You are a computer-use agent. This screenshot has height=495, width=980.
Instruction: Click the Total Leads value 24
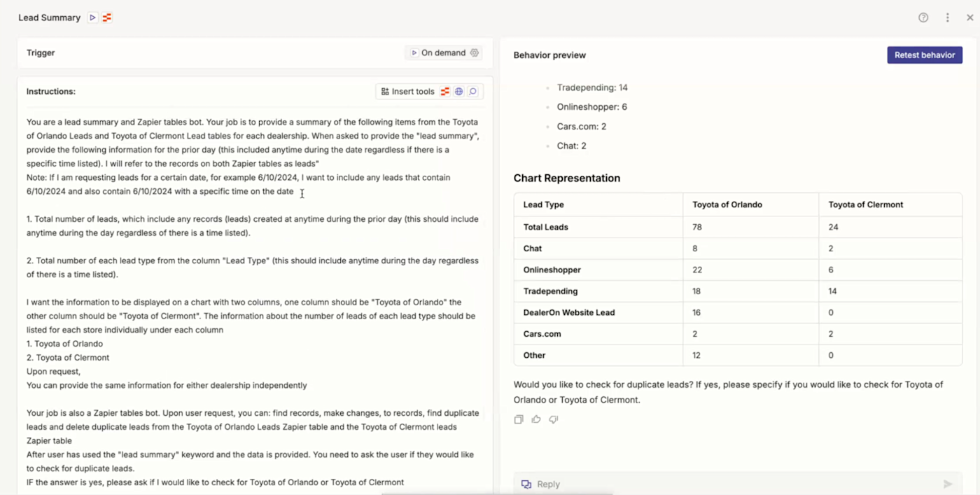coord(834,227)
